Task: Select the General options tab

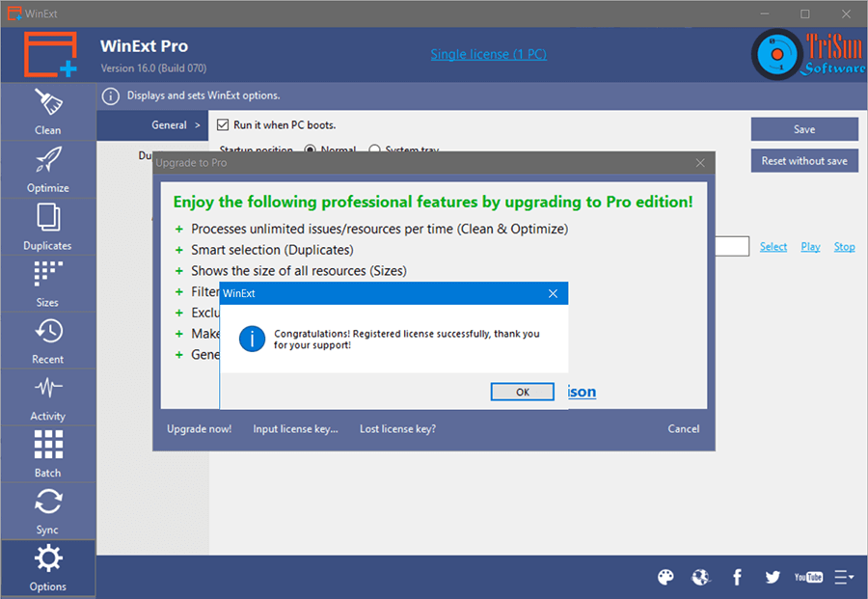Action: coord(152,125)
